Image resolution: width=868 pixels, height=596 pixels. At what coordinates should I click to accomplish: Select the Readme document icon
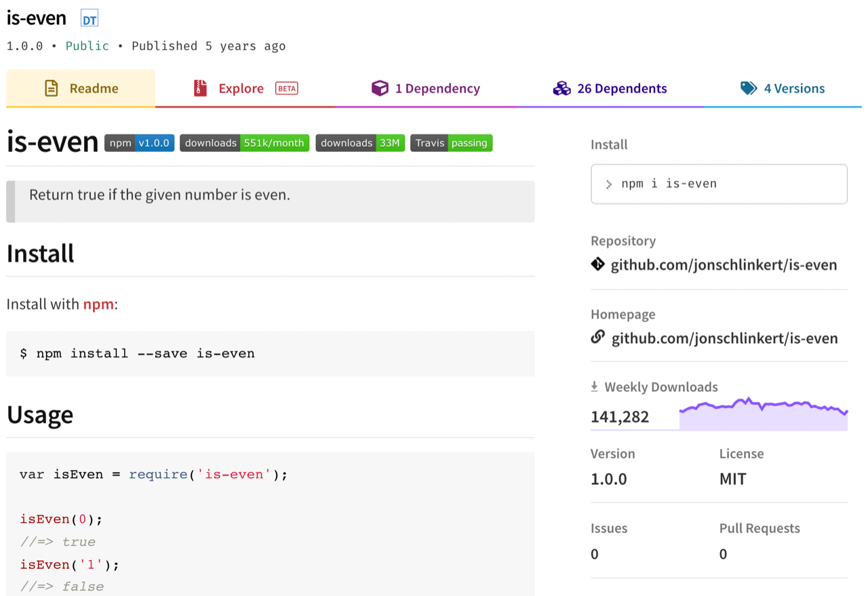click(x=52, y=87)
